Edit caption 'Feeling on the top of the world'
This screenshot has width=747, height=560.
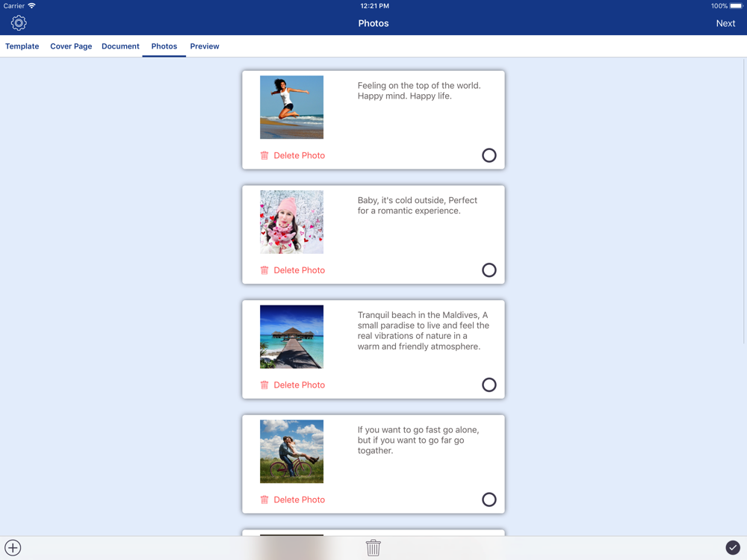point(419,90)
